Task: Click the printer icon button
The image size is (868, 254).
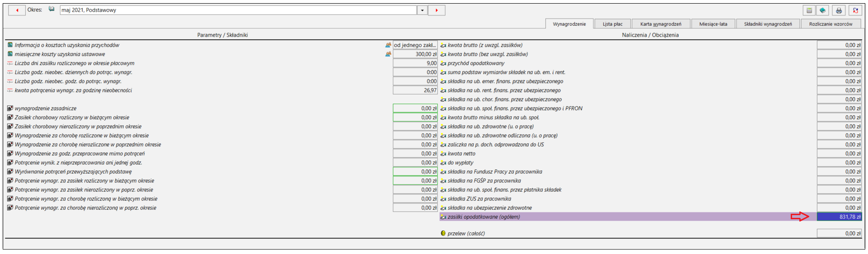Action: [x=839, y=10]
